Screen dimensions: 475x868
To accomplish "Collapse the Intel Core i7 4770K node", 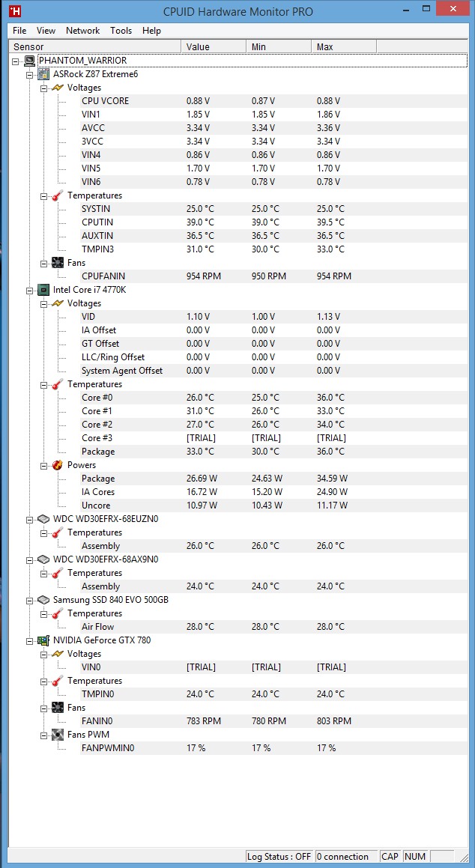I will point(29,290).
